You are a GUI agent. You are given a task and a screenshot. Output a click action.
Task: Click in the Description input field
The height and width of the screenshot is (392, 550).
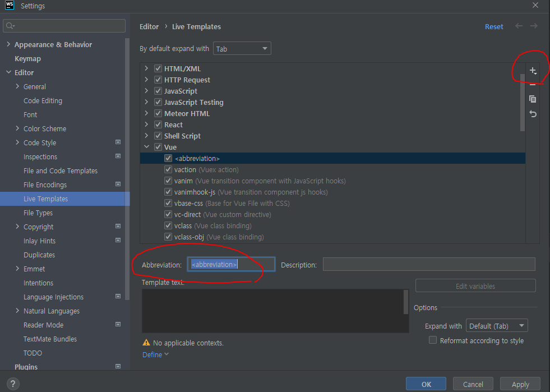point(429,264)
